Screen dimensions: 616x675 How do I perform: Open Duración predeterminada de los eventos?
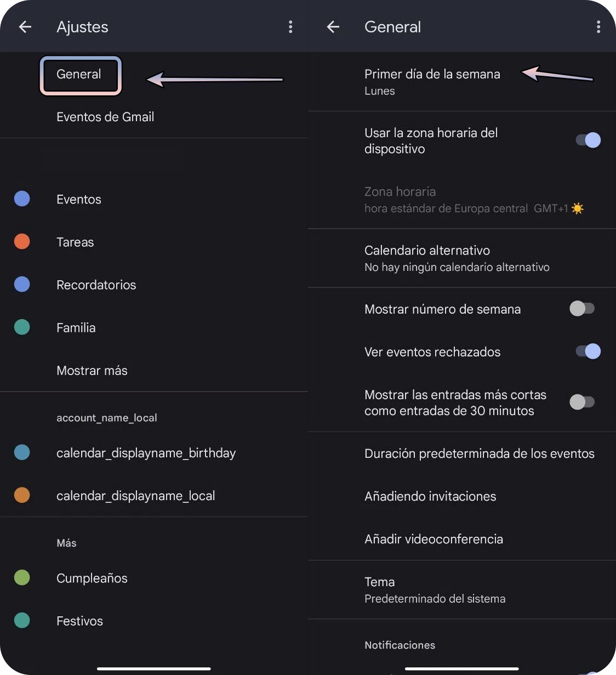coord(462,453)
